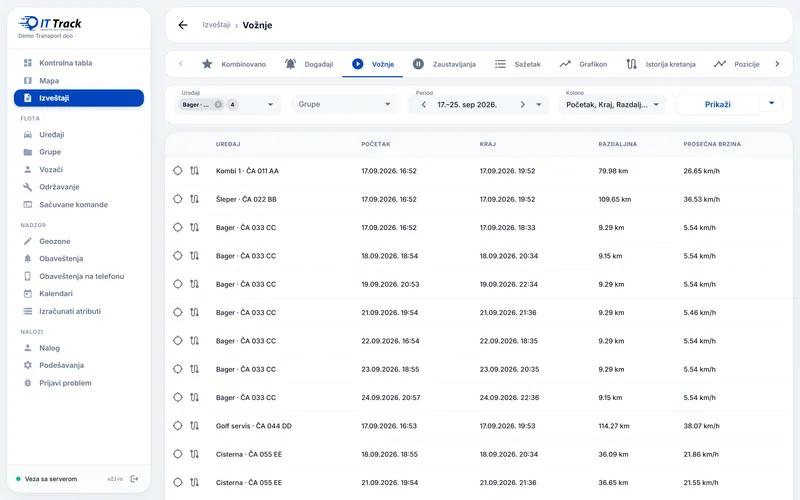Go to previous period with left arrow
The height and width of the screenshot is (500, 800).
[x=423, y=105]
